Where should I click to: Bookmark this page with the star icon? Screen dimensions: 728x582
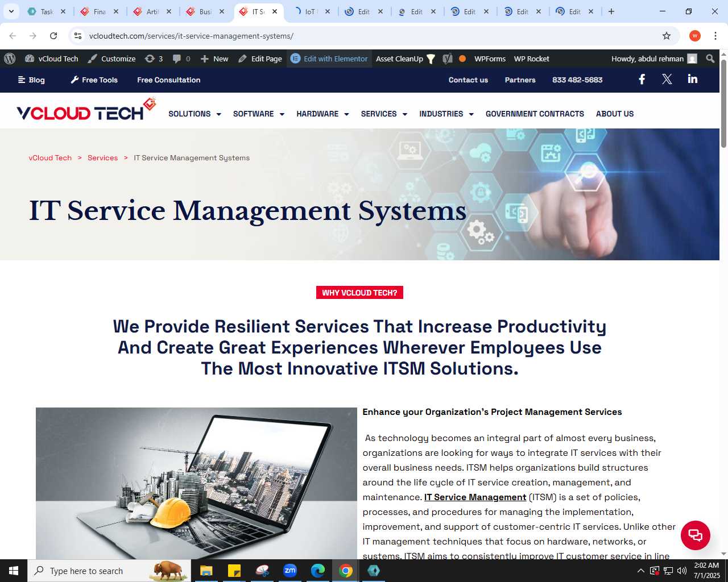667,36
